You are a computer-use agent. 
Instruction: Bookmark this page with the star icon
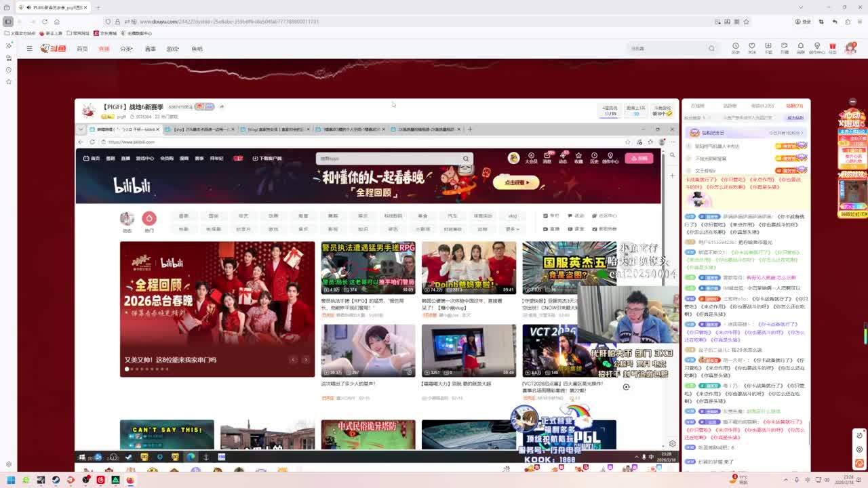coord(747,22)
